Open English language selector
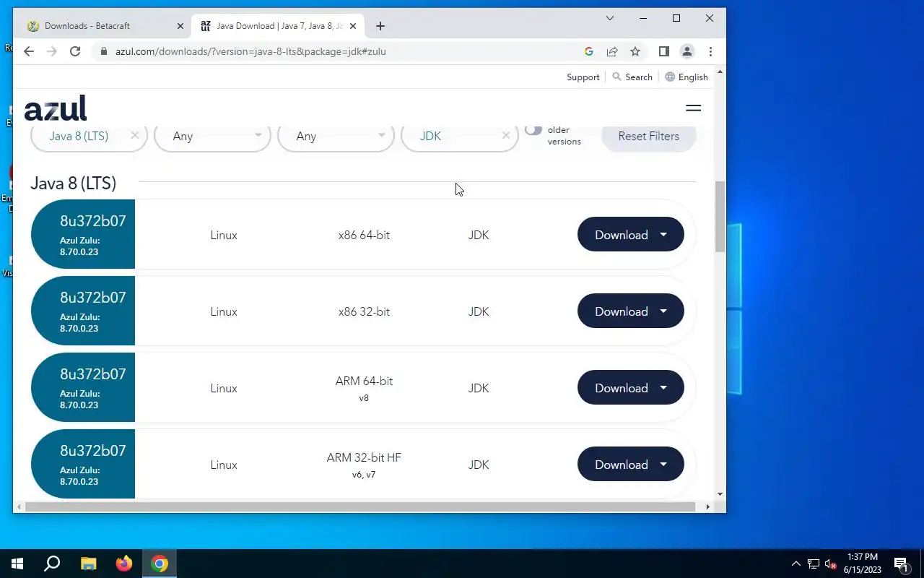This screenshot has width=924, height=578. pyautogui.click(x=687, y=77)
